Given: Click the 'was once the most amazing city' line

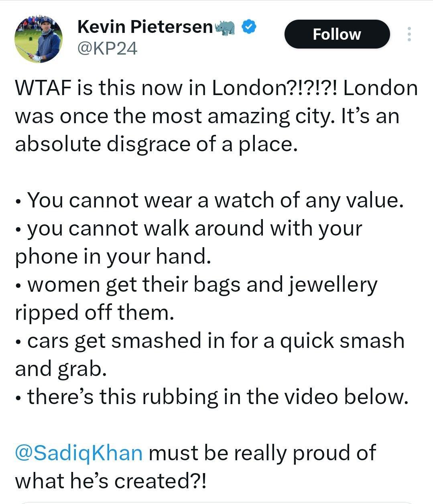Looking at the screenshot, I should tap(207, 116).
